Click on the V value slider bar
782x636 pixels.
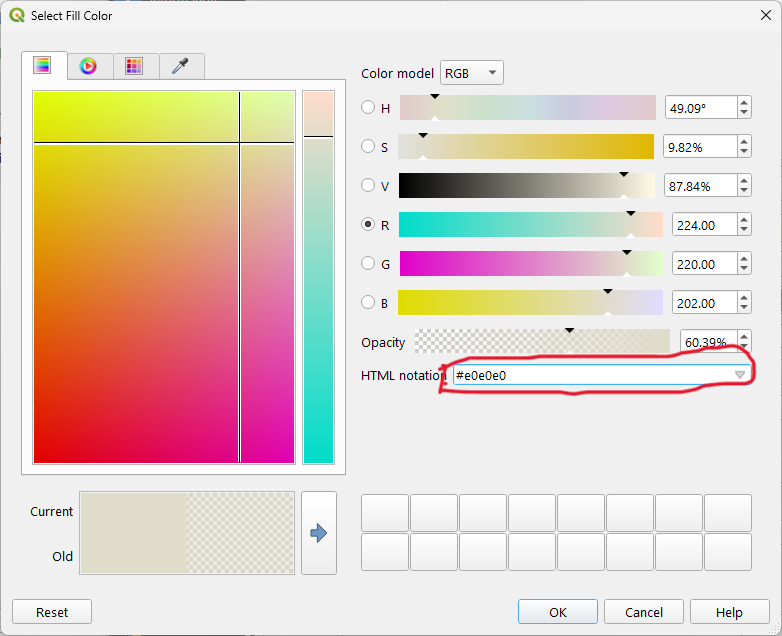[527, 186]
